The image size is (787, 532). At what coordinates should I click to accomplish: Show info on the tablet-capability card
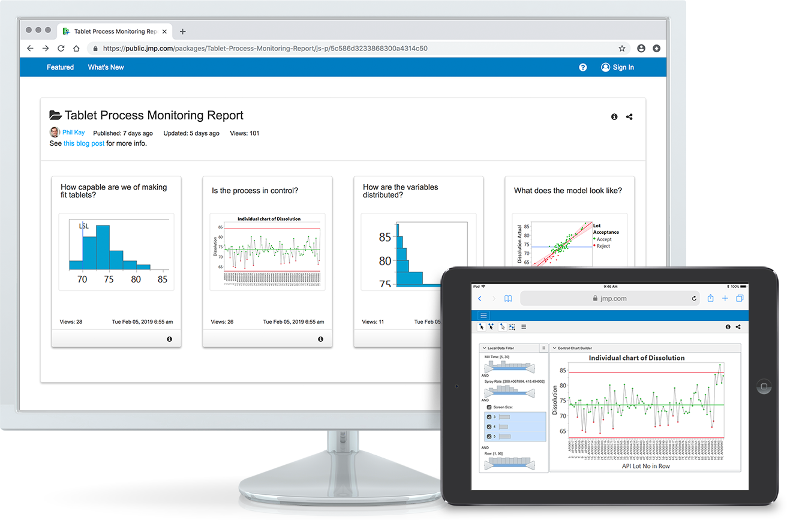tap(169, 339)
